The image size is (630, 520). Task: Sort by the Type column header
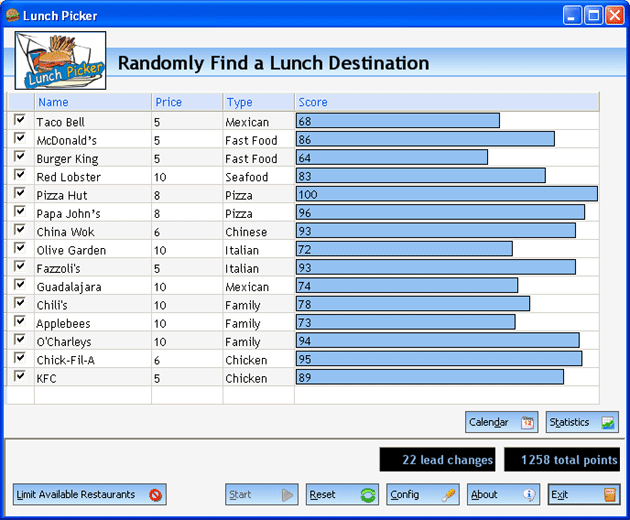(259, 102)
